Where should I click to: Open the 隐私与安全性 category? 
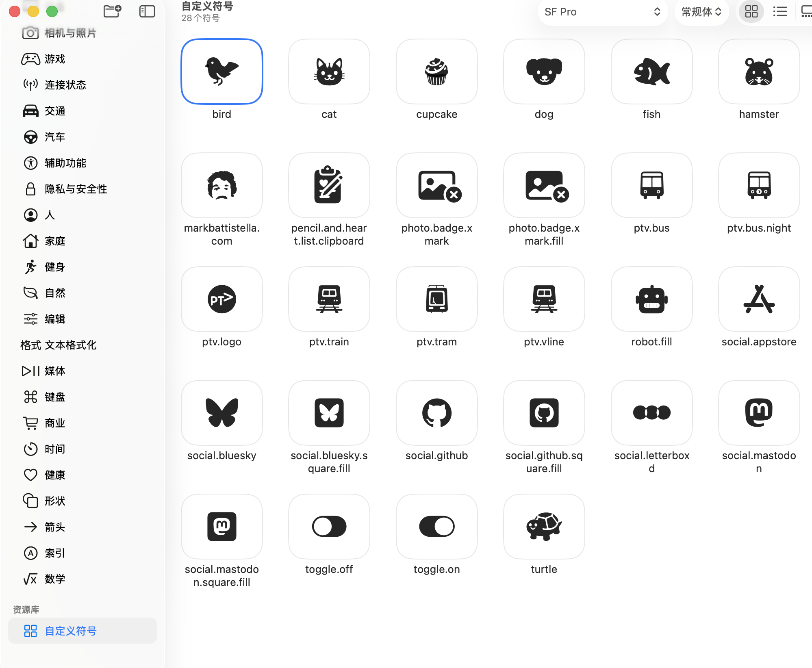83,189
